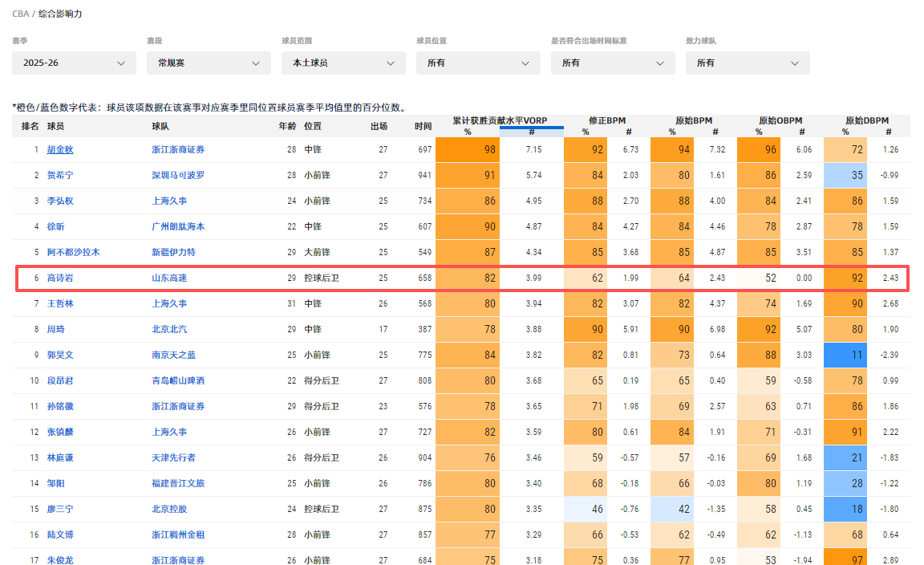Open player 廖三宁 link

(x=60, y=509)
